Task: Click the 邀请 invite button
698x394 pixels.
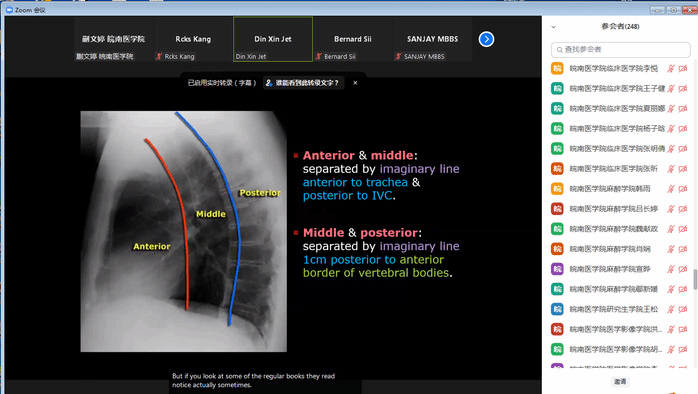Action: tap(620, 382)
